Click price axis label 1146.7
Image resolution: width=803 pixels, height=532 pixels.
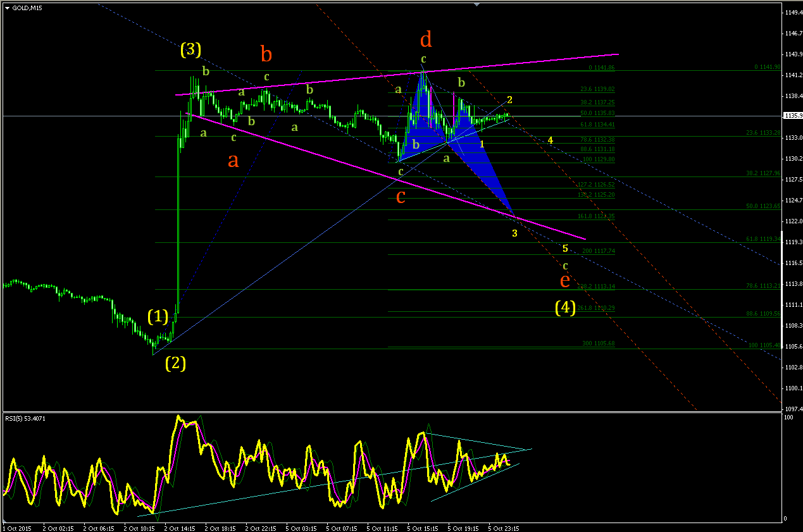(794, 34)
